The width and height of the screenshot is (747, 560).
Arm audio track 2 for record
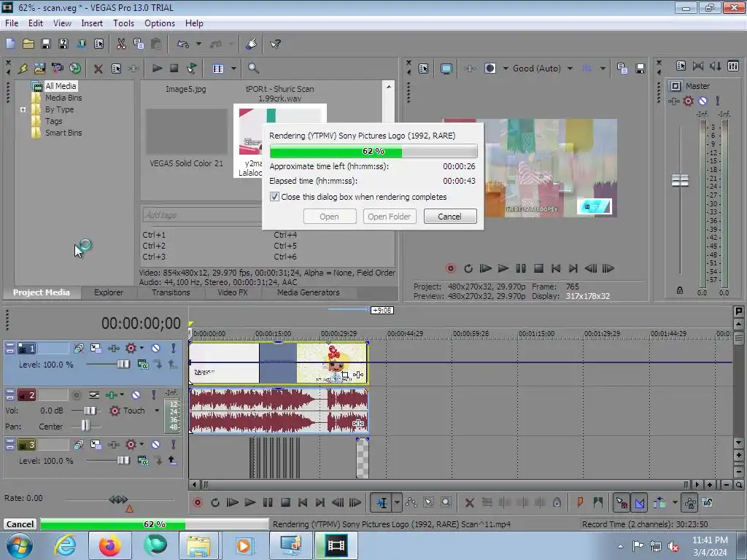(76, 395)
